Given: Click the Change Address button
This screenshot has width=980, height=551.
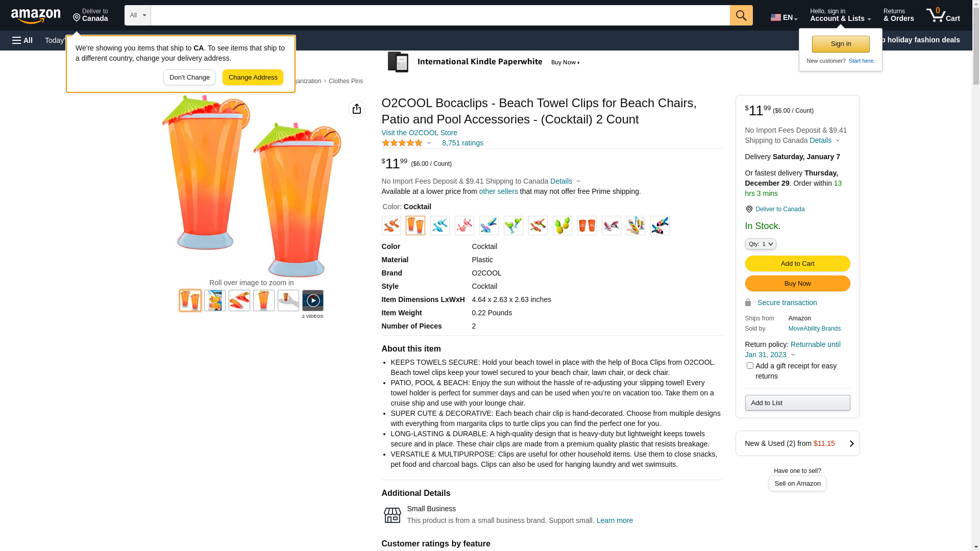Looking at the screenshot, I should coord(253,78).
